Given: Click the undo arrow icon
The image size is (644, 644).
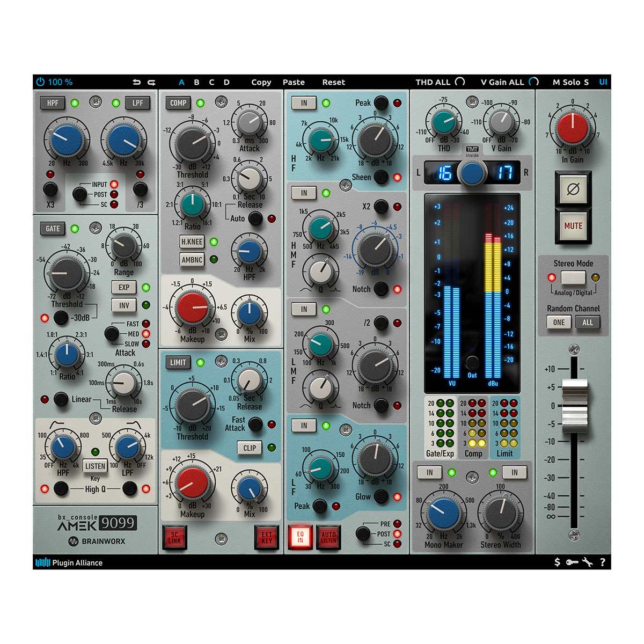Looking at the screenshot, I should point(137,82).
